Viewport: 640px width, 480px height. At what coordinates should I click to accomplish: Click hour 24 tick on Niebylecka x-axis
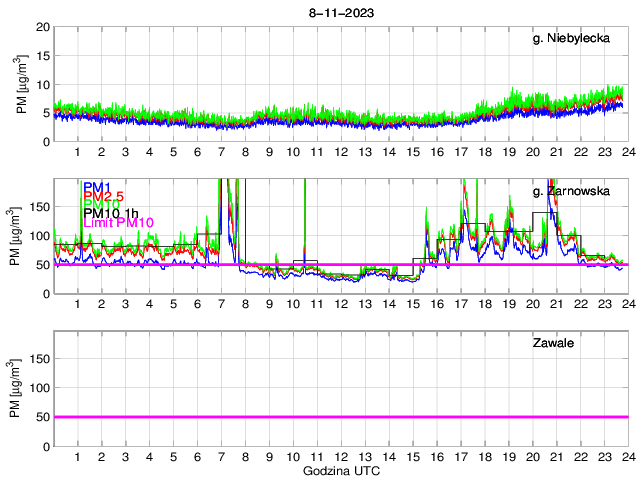click(626, 152)
